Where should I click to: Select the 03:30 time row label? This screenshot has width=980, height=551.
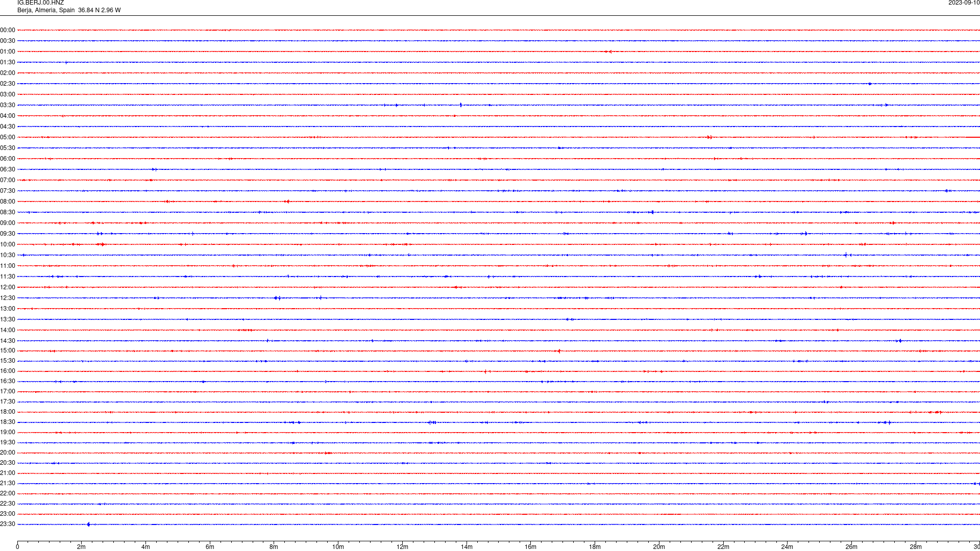click(x=8, y=105)
